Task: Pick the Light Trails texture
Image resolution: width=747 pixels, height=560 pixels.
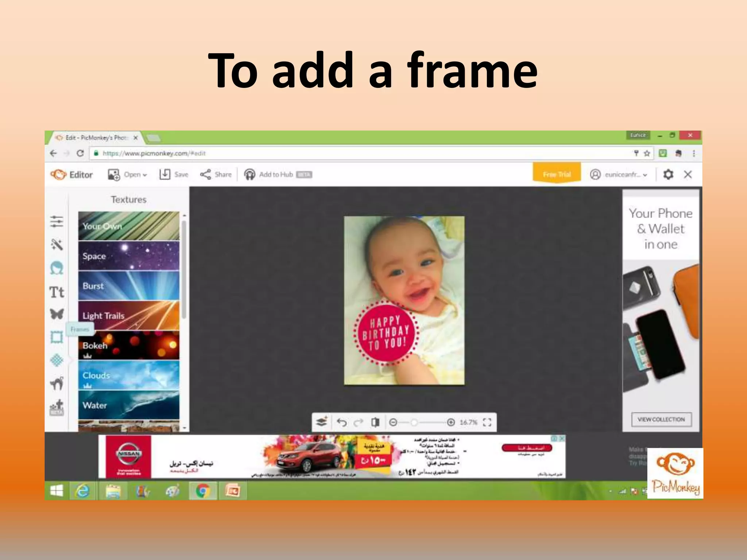Action: click(x=129, y=315)
